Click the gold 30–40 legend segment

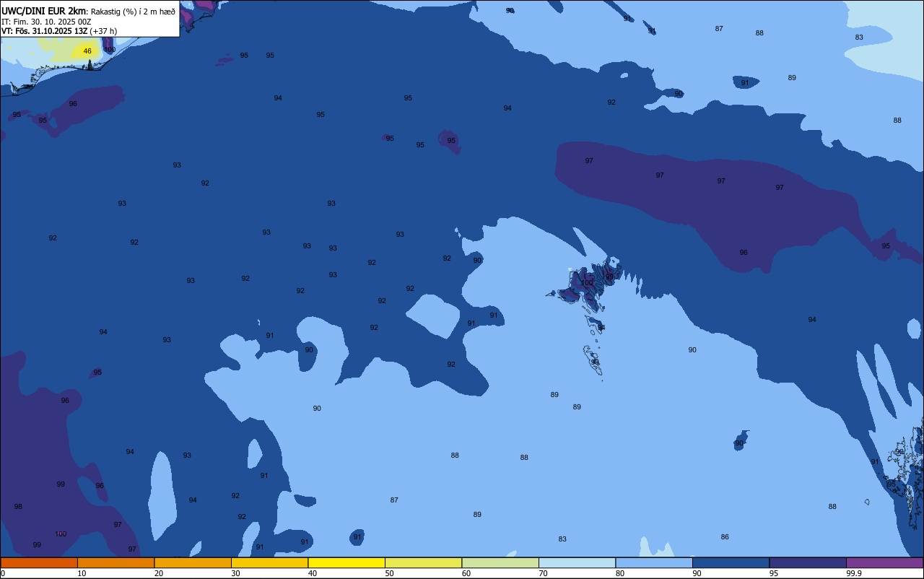269,563
